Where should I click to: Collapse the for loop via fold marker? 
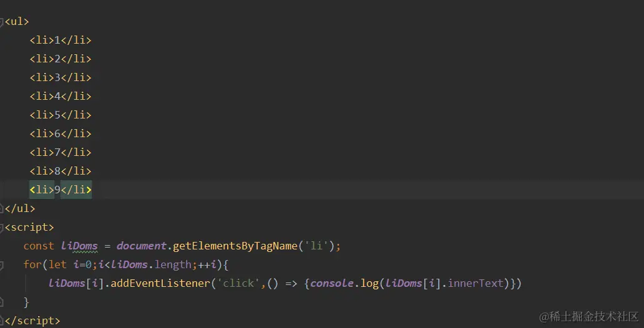1,265
